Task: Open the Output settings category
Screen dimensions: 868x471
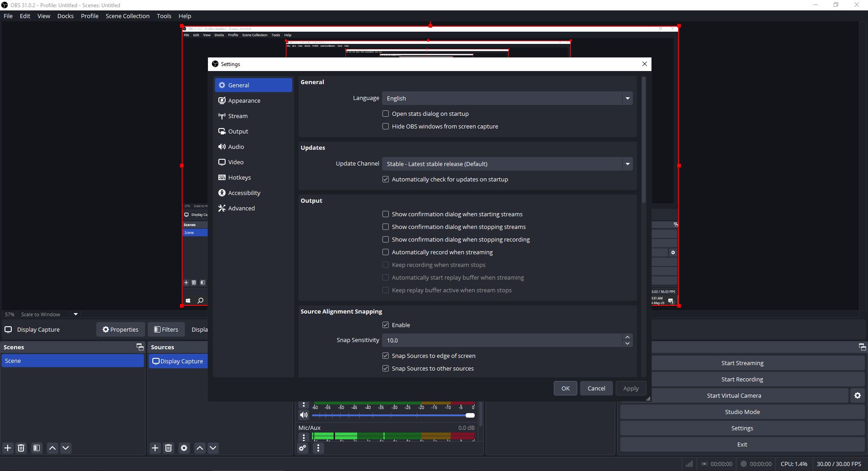Action: point(253,131)
